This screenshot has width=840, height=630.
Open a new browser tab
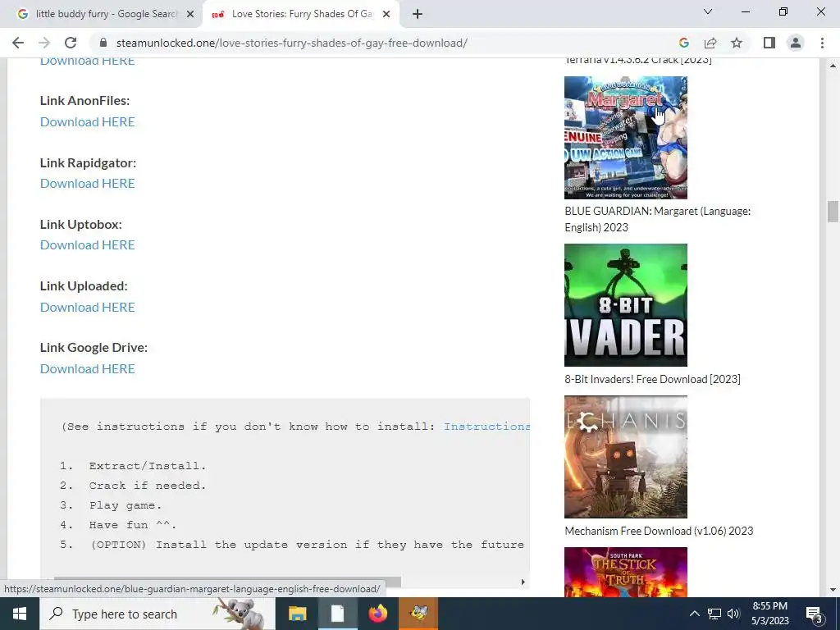click(418, 14)
